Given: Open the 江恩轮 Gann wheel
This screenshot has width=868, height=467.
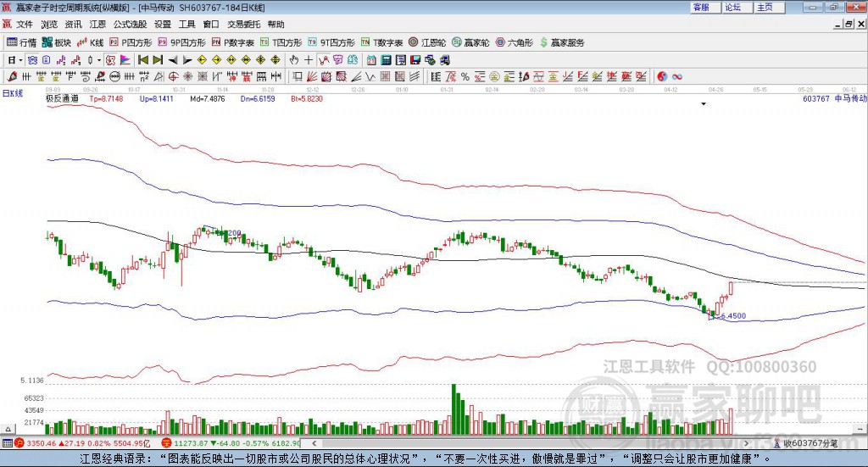Looking at the screenshot, I should 427,42.
